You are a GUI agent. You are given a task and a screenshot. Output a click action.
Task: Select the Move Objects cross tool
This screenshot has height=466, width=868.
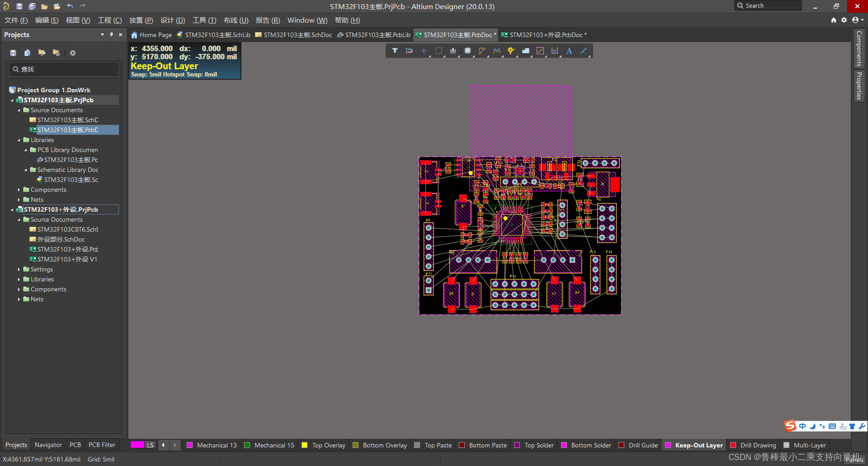pyautogui.click(x=424, y=51)
